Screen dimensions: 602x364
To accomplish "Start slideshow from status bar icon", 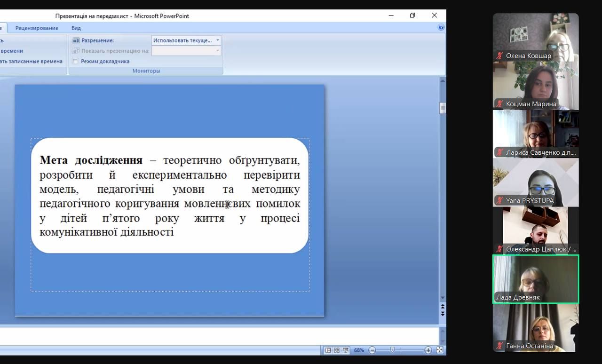I will 346,350.
